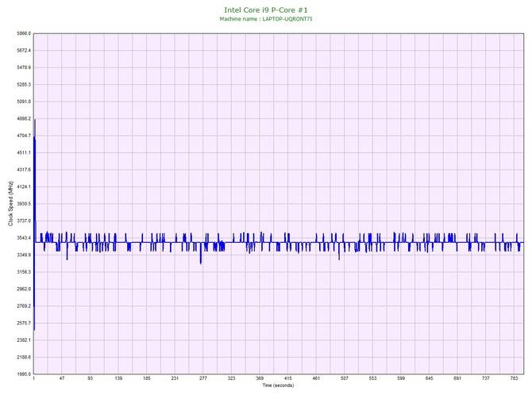The image size is (532, 399).
Task: Click the Time (seconds) axis label
Action: tap(278, 386)
